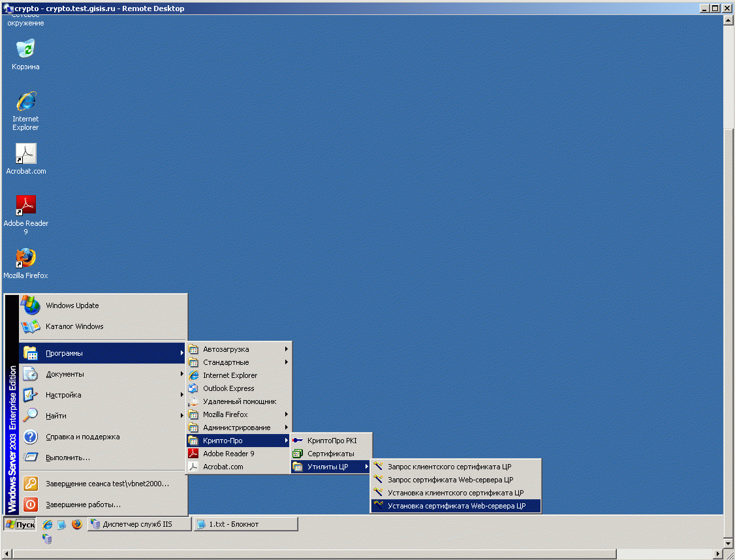The width and height of the screenshot is (735, 560).
Task: Click the Удаленный помощник icon
Action: point(193,401)
